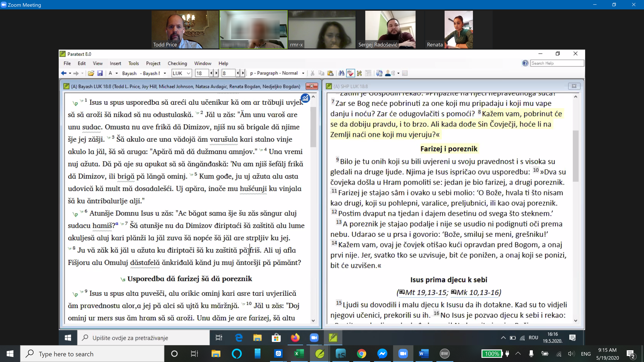The height and width of the screenshot is (362, 644).
Task: Click the save diskette icon
Action: pyautogui.click(x=100, y=73)
